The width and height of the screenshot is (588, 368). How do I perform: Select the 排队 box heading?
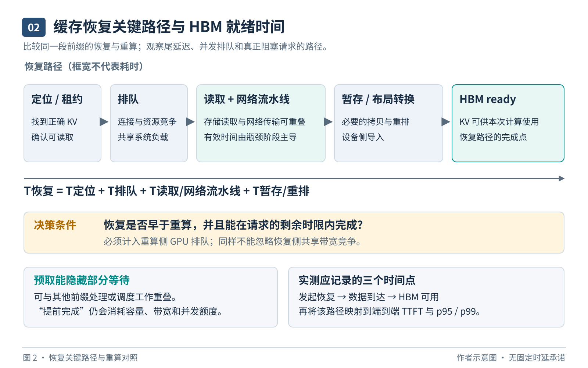tap(128, 99)
